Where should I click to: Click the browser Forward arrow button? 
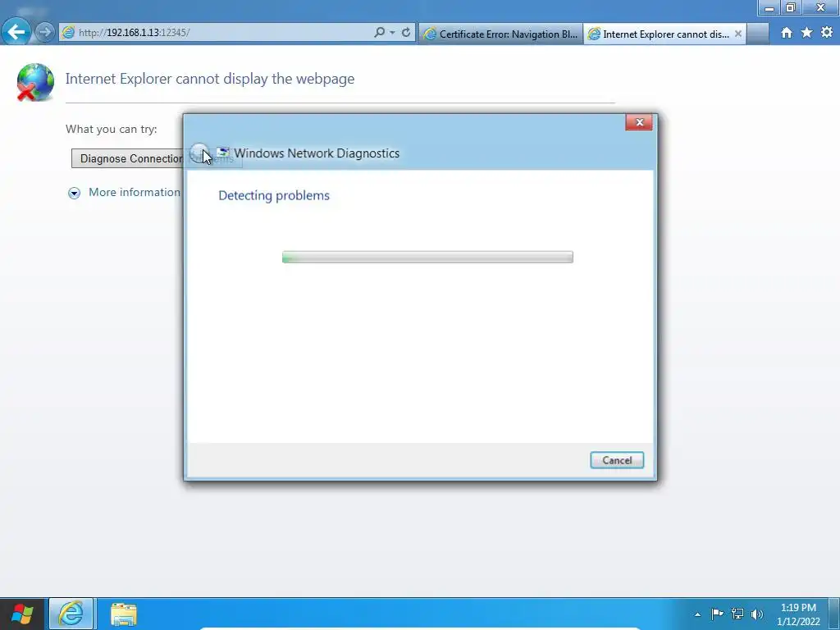click(45, 32)
